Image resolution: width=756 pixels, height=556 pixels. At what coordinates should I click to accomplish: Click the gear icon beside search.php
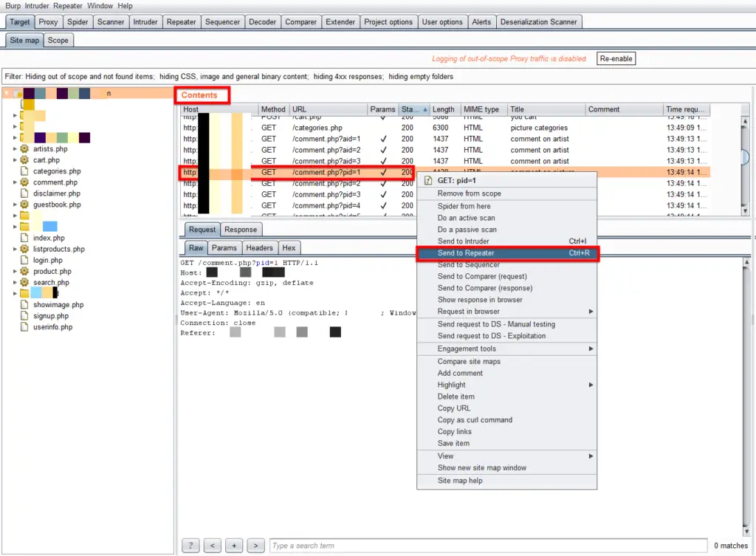click(x=24, y=282)
